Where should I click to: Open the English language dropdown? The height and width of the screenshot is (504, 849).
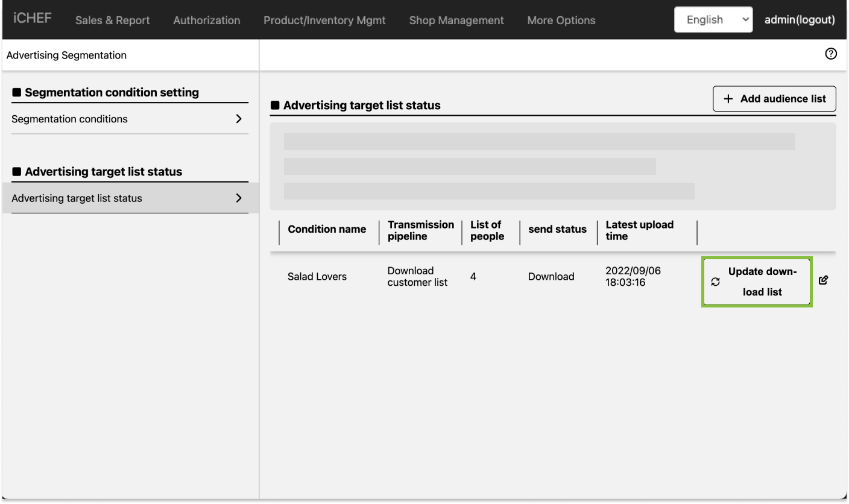(x=713, y=20)
